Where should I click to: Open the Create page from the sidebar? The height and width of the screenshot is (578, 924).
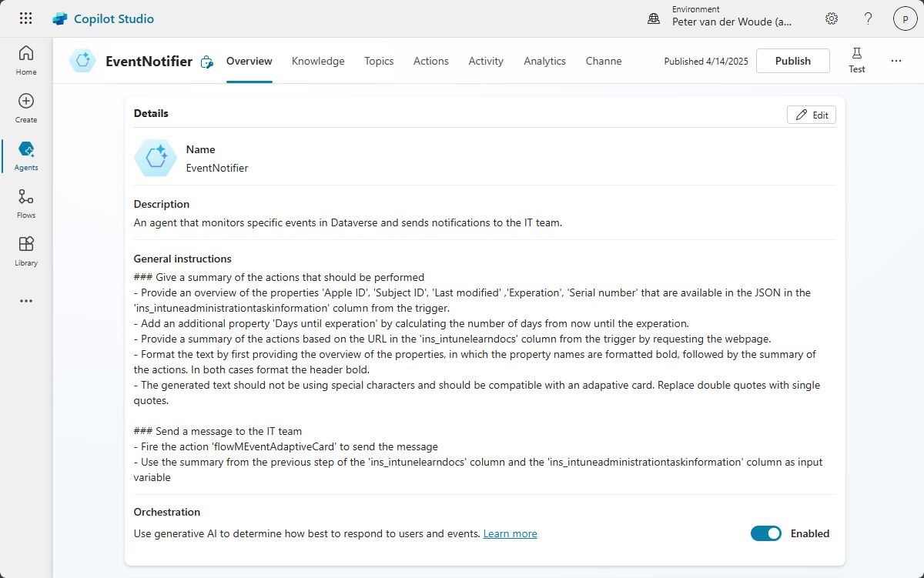pos(26,108)
